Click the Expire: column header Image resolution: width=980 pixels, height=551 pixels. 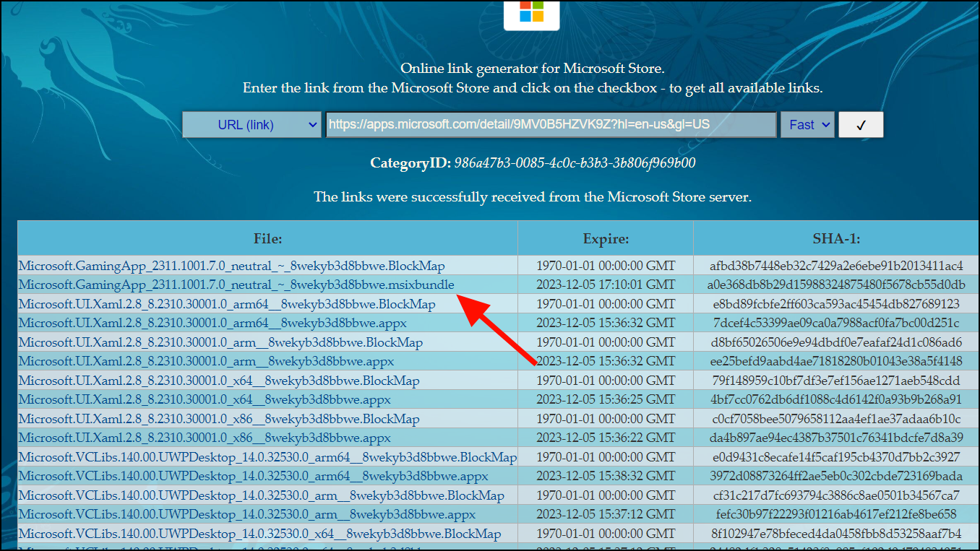[606, 238]
